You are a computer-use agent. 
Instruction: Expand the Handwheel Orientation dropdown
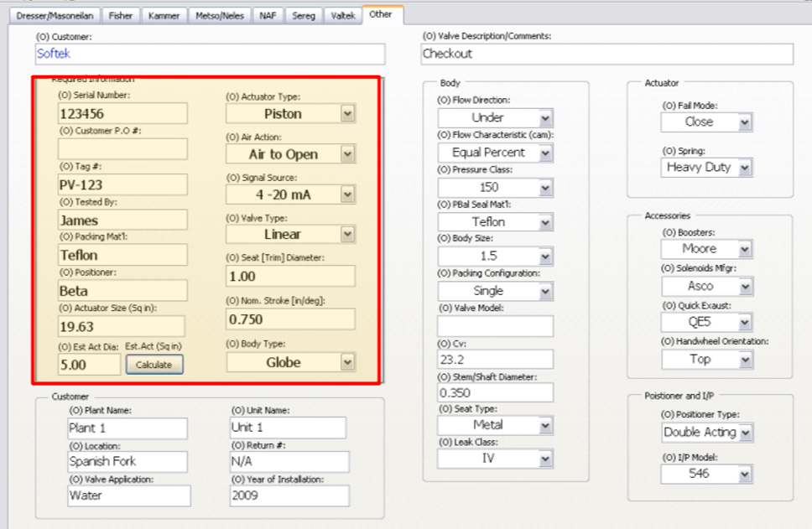click(x=745, y=360)
